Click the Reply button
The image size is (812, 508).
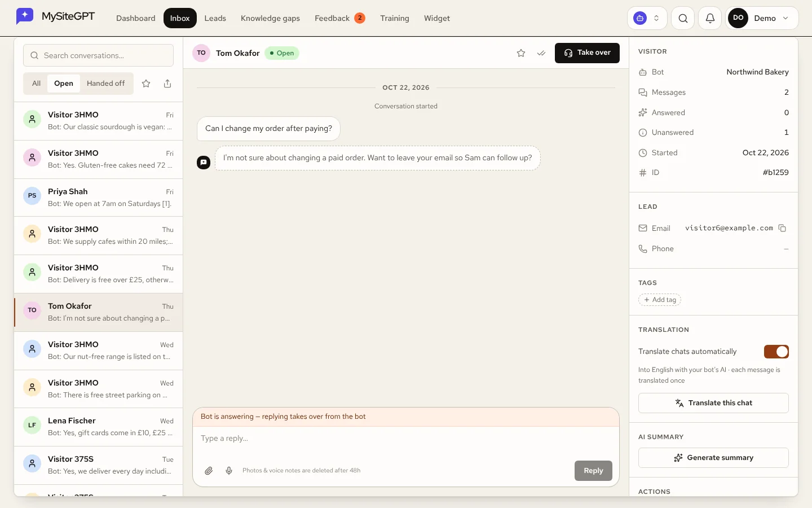(593, 471)
